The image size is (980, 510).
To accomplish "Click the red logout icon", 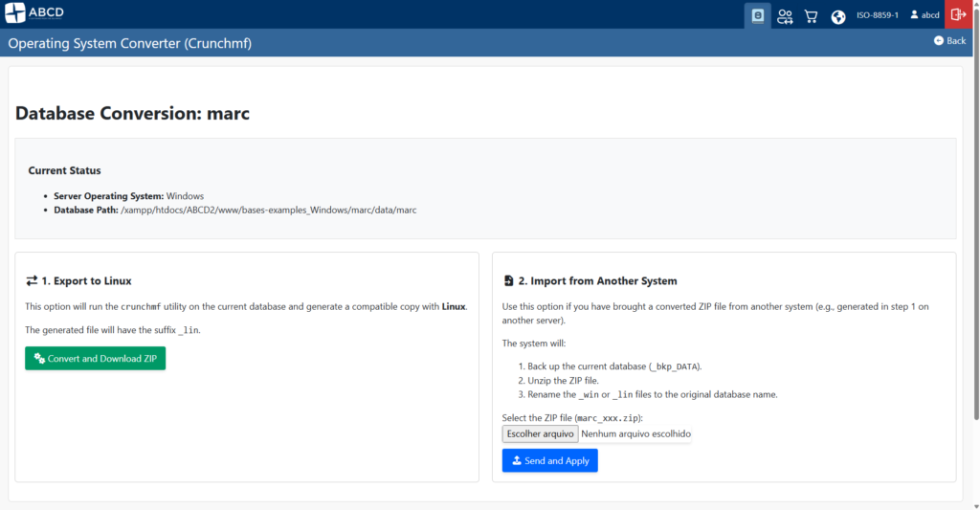I will point(958,14).
